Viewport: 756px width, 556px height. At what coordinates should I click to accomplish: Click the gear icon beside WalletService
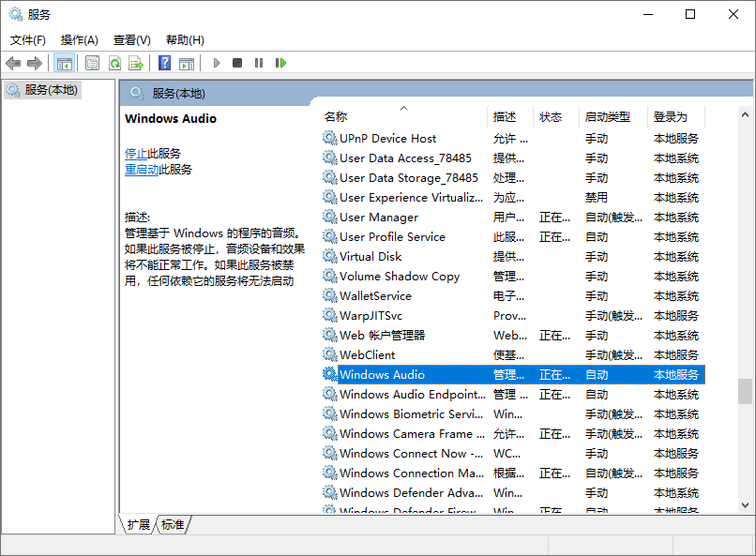(330, 296)
